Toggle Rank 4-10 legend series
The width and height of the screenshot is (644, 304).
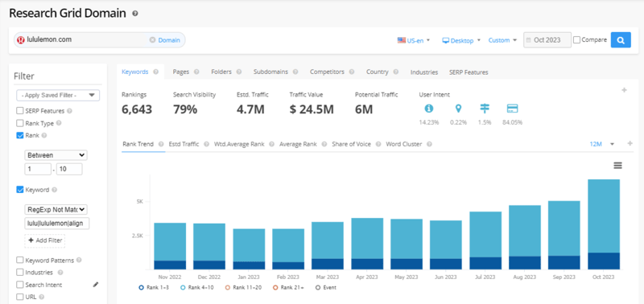point(197,288)
